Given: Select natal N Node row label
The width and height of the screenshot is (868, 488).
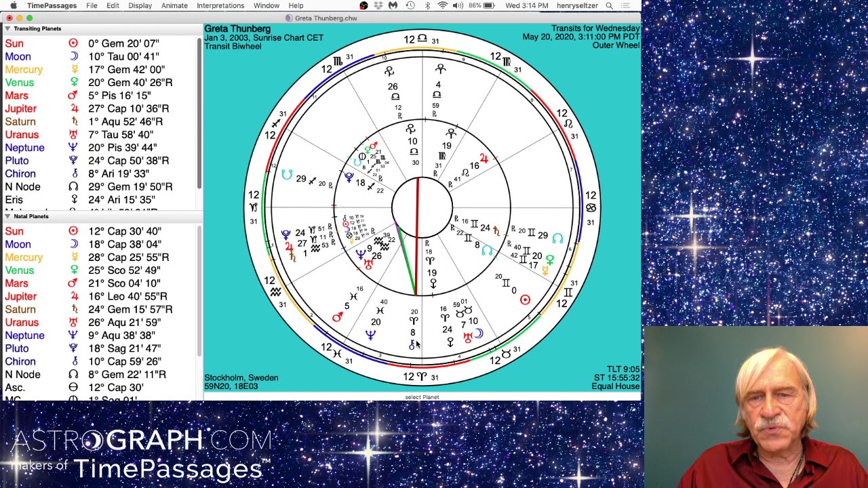Looking at the screenshot, I should pos(22,374).
